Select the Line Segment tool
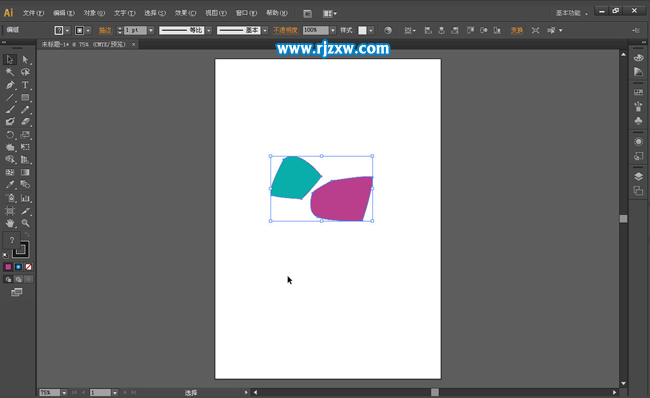Viewport: 650px width, 398px height. pyautogui.click(x=10, y=97)
